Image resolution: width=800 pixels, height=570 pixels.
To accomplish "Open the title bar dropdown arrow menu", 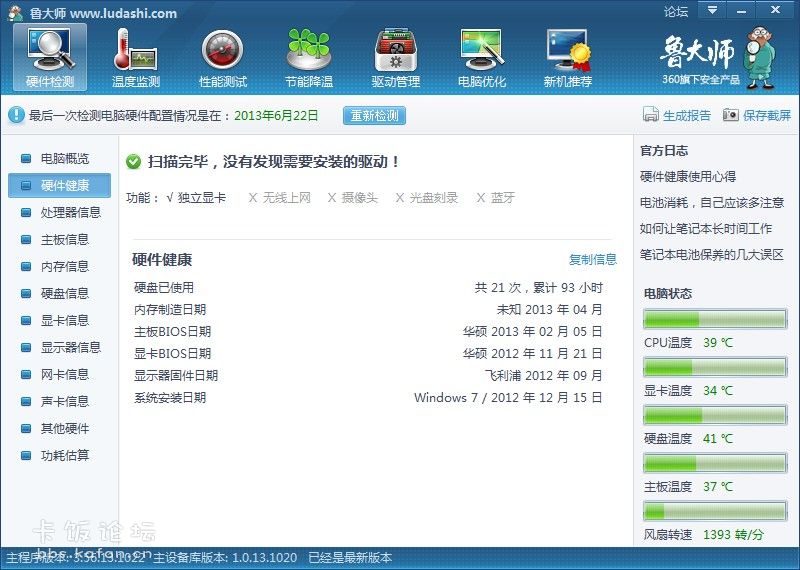I will 712,10.
